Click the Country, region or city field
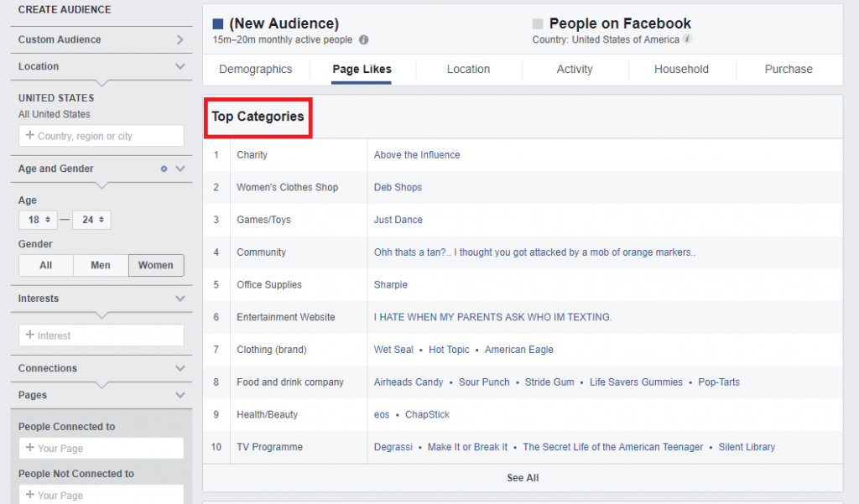 coord(101,136)
